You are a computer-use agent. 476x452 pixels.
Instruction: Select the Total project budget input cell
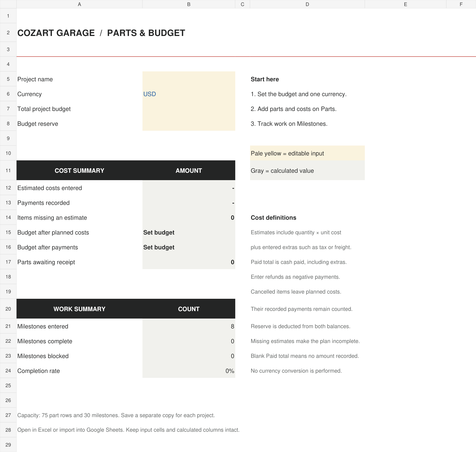[189, 109]
